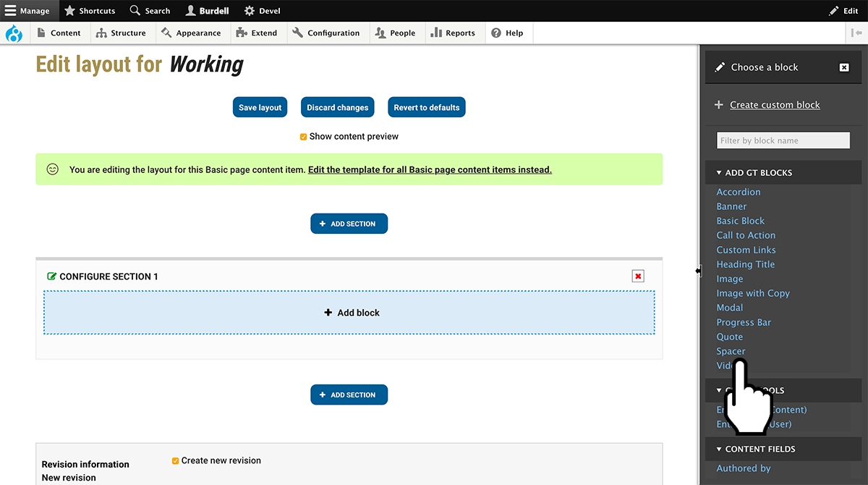Toggle Show content preview checkbox

[x=304, y=137]
